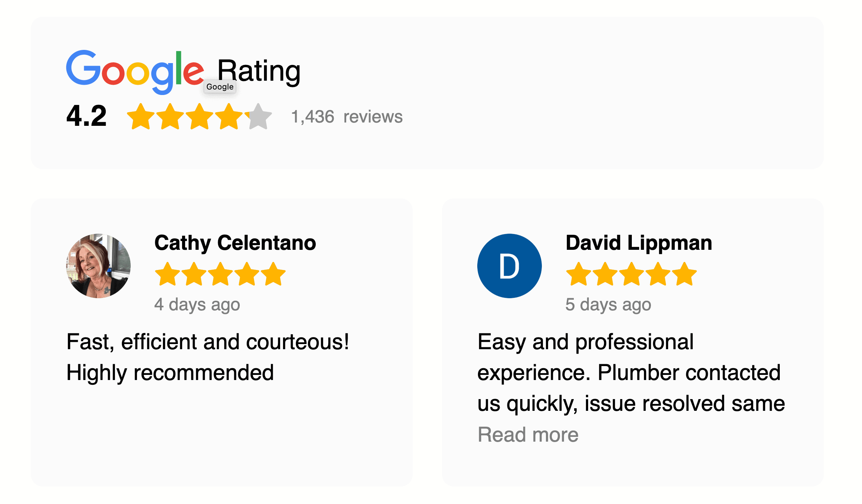Viewport: 862px width, 504px height.
Task: Click Cathy Celentano's first review star
Action: coord(167,274)
